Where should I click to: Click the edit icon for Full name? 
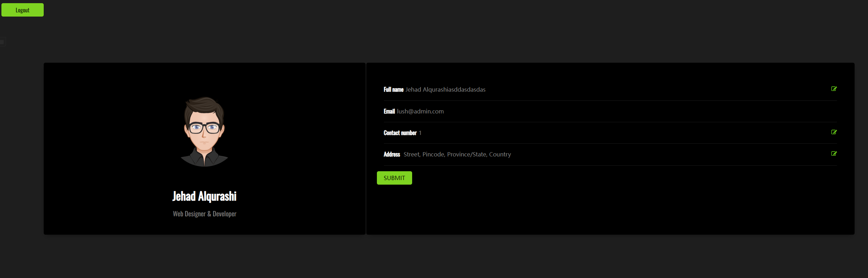[x=834, y=89]
